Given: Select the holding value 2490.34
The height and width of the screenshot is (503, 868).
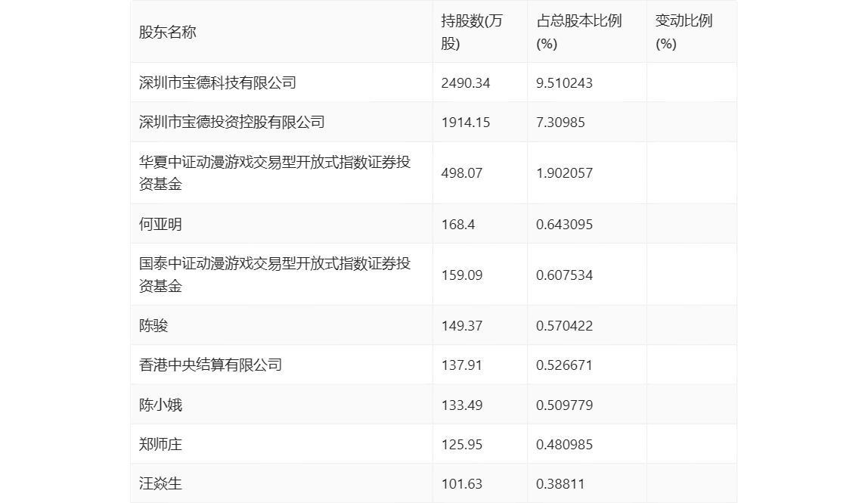Looking at the screenshot, I should point(466,83).
